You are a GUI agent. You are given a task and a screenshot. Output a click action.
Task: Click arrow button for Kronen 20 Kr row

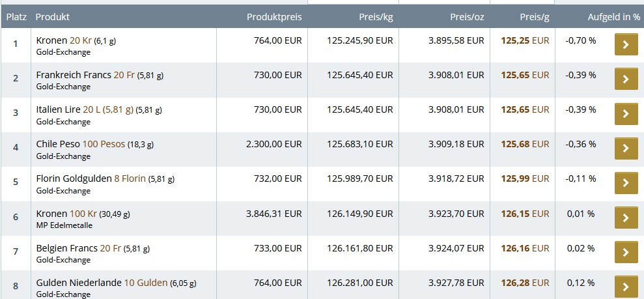pyautogui.click(x=626, y=45)
